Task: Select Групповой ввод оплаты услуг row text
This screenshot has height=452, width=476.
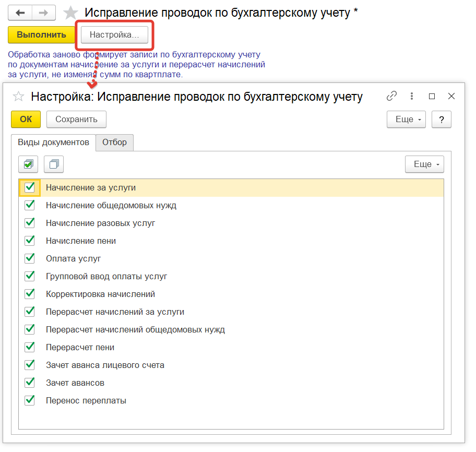Action: 106,276
